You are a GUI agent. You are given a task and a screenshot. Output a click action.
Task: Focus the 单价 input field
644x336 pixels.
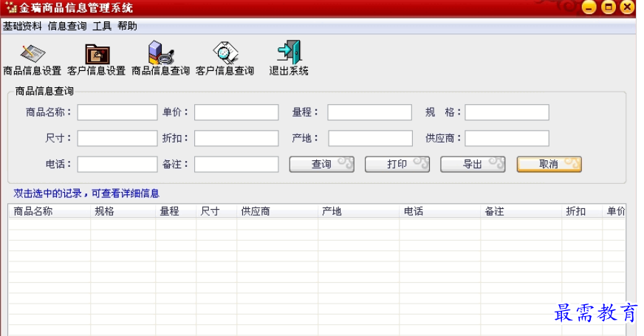[x=236, y=112]
